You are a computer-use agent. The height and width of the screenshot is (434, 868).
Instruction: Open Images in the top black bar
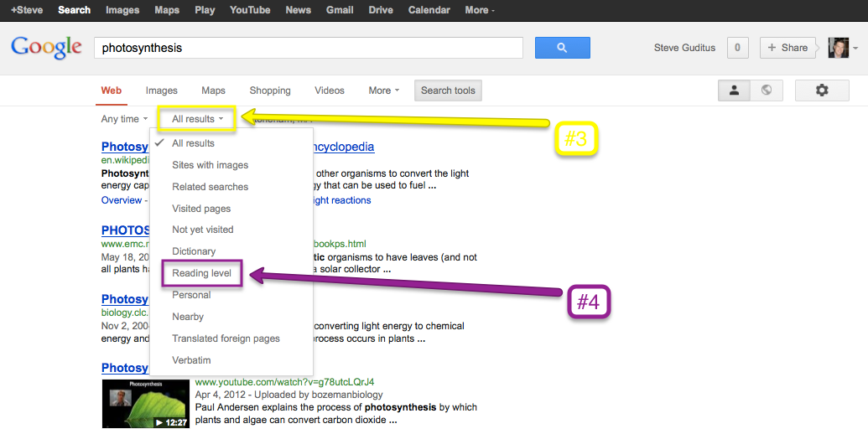click(x=122, y=10)
